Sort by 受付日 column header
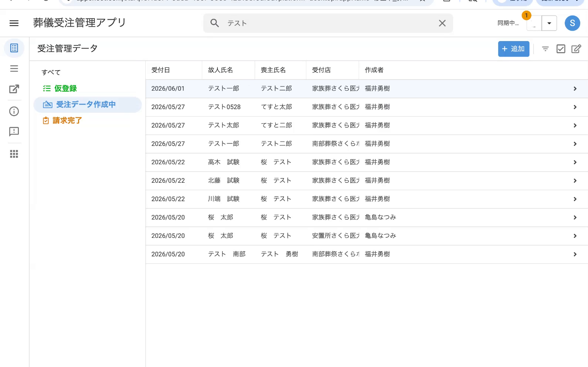Screen dimensions: 588x367 pyautogui.click(x=160, y=70)
